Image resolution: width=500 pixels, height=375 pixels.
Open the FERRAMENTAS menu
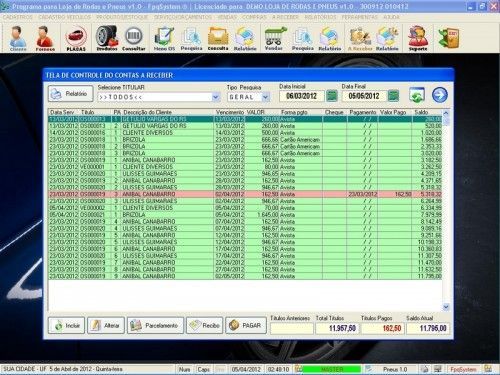point(359,17)
